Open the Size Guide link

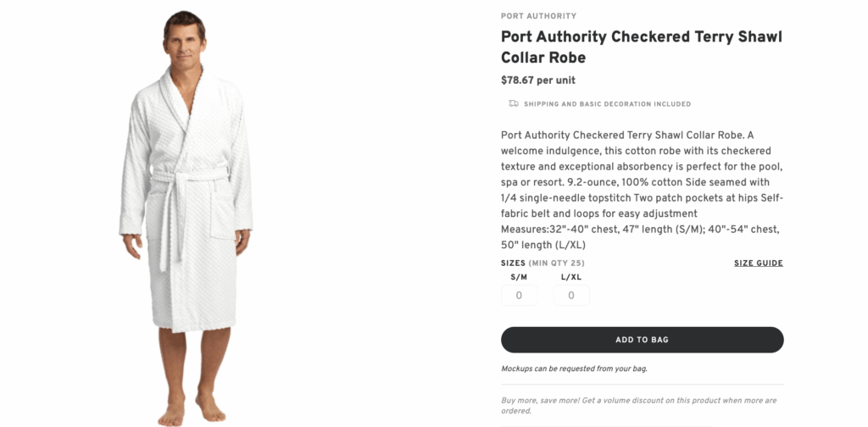point(758,263)
